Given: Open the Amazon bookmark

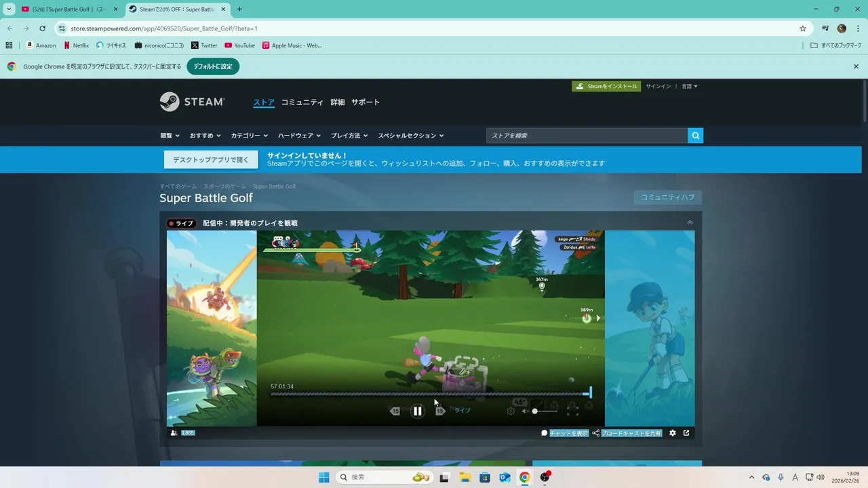Looking at the screenshot, I should [41, 45].
